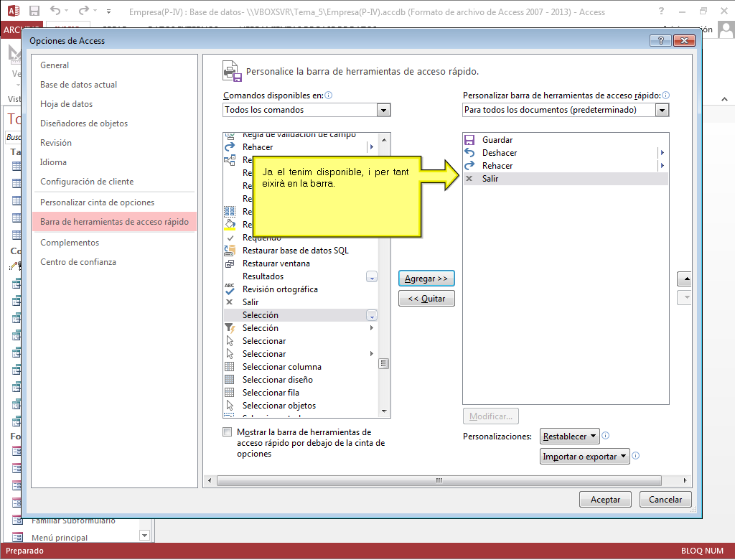Expand Deshacer submenu arrow in right list
735x560 pixels.
tap(663, 153)
